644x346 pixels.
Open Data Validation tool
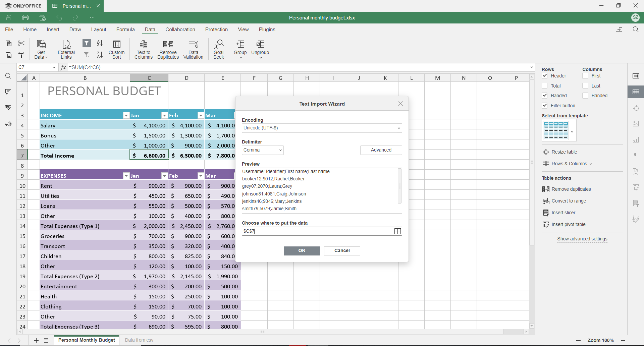[x=194, y=50]
